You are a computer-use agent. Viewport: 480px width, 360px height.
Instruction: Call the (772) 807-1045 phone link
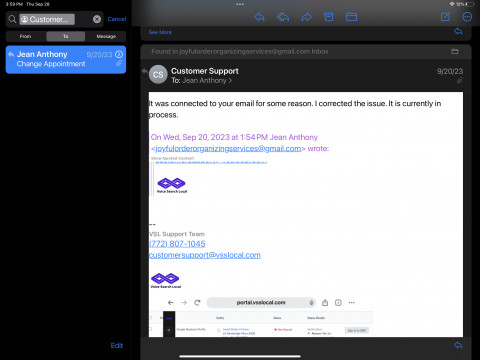177,244
